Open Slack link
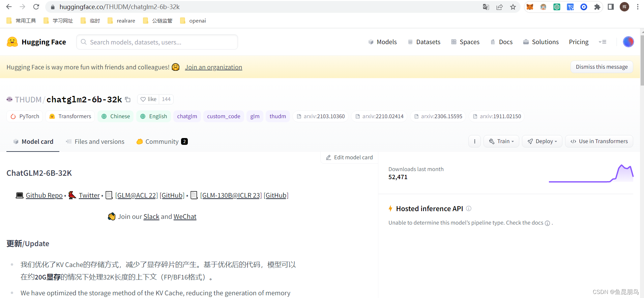 click(x=151, y=217)
